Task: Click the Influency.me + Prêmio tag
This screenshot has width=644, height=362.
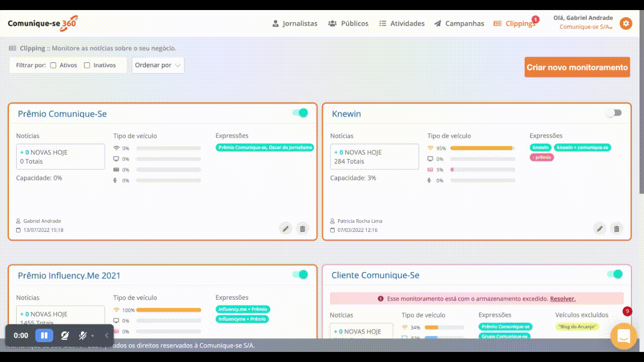Action: tap(243, 309)
